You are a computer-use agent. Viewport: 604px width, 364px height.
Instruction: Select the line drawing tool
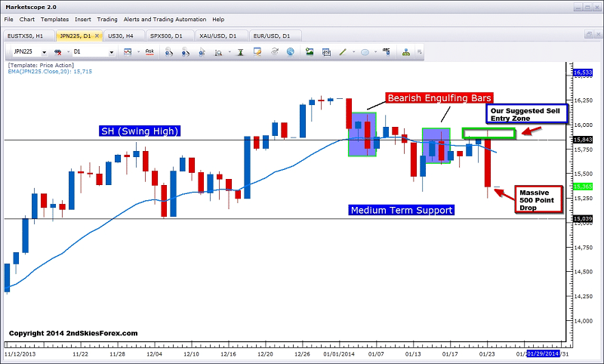[343, 52]
